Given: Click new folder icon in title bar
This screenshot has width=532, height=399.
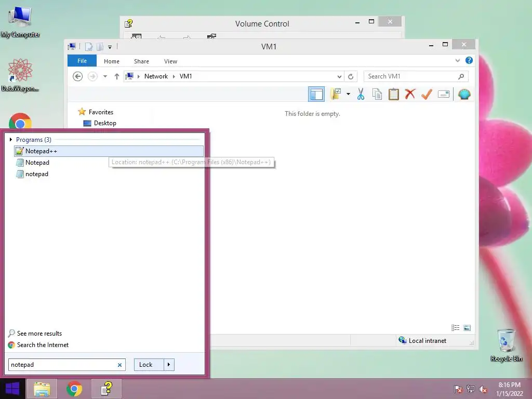Looking at the screenshot, I should tap(100, 47).
